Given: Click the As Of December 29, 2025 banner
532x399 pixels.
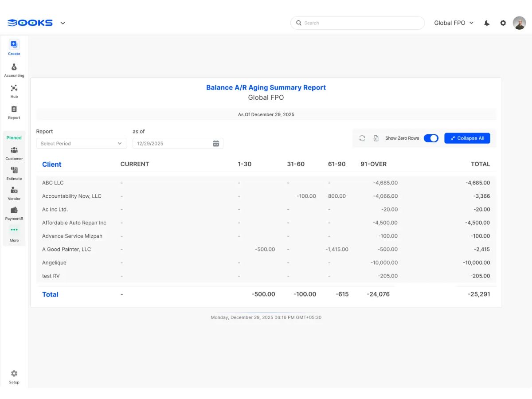Looking at the screenshot, I should click(x=266, y=114).
